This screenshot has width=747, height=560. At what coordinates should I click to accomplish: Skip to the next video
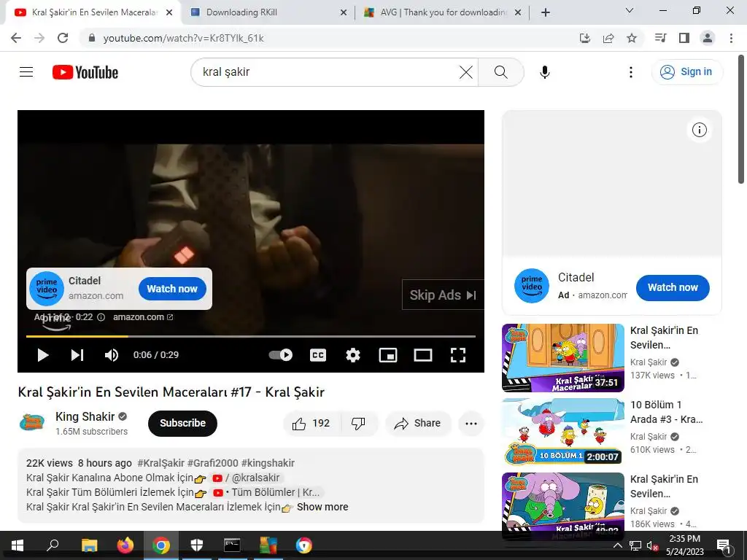click(77, 355)
